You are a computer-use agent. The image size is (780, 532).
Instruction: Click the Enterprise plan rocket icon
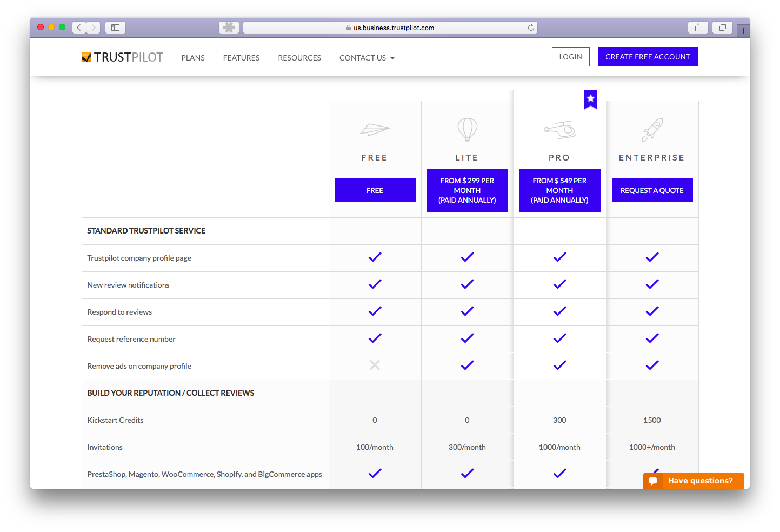pos(652,130)
